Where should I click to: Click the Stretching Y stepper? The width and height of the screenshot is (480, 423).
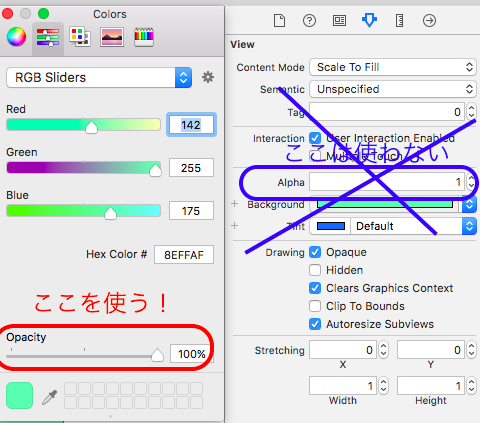click(471, 350)
